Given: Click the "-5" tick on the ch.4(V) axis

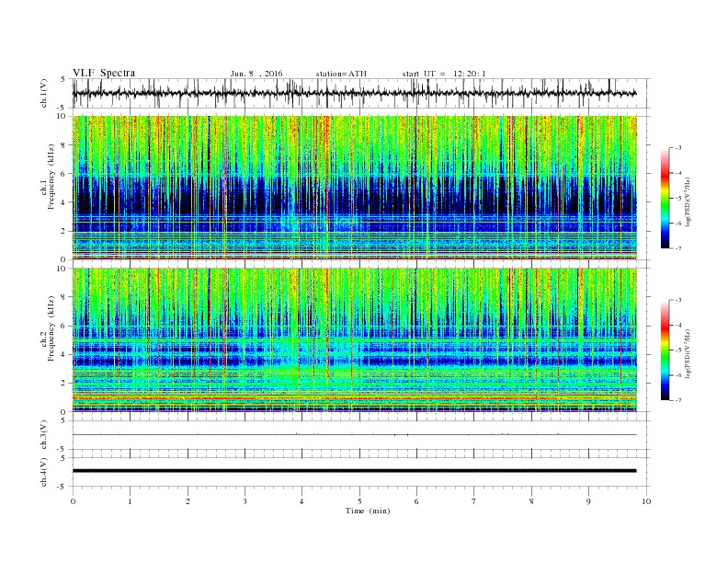Looking at the screenshot, I should [63, 487].
